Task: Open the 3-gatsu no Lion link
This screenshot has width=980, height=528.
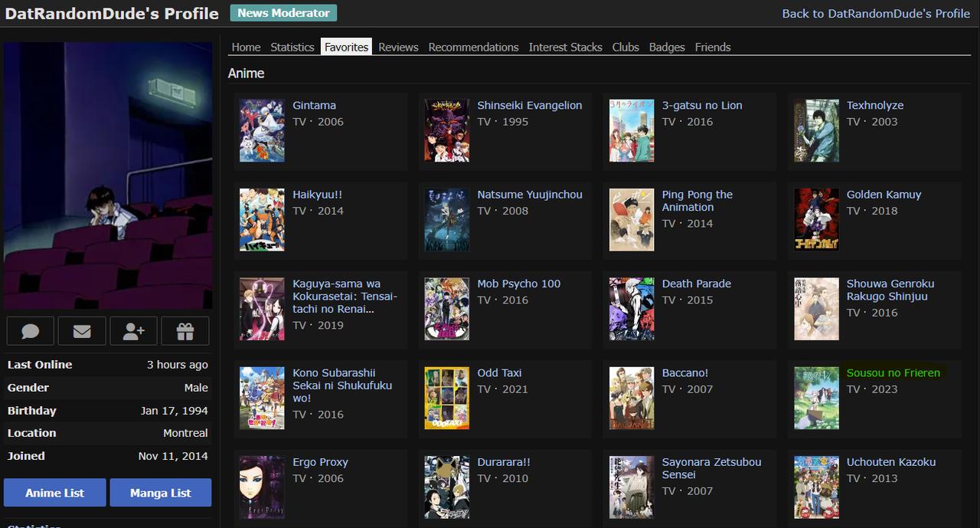Action: [702, 105]
